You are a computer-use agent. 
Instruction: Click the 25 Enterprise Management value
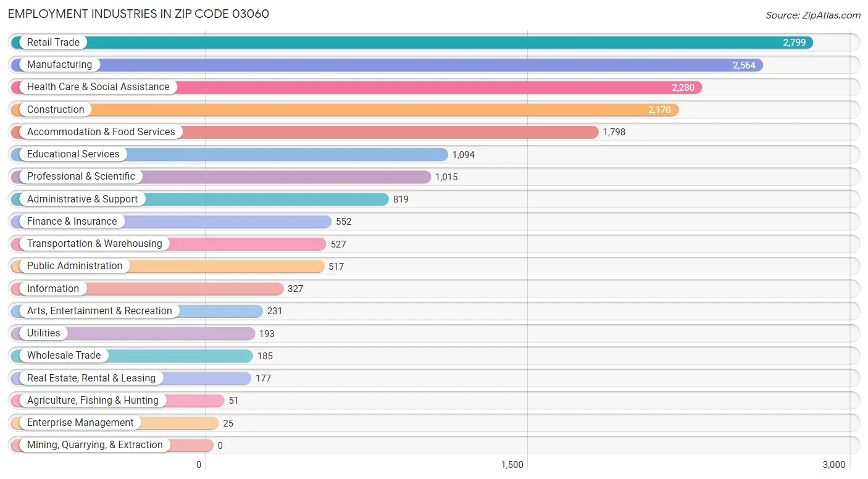pyautogui.click(x=228, y=423)
